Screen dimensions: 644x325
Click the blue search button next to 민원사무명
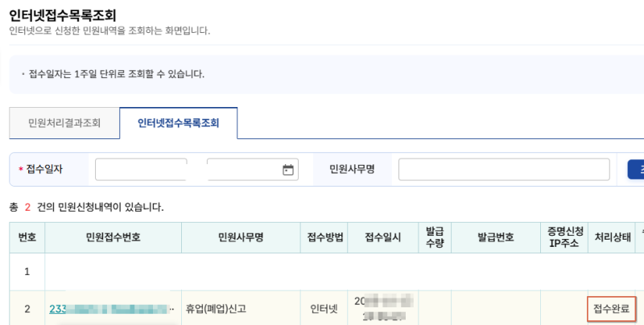[x=636, y=170]
